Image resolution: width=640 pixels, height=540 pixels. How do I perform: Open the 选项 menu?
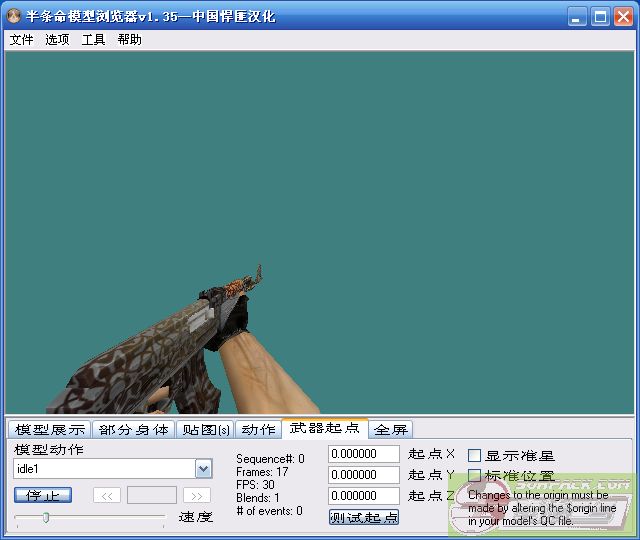click(57, 40)
